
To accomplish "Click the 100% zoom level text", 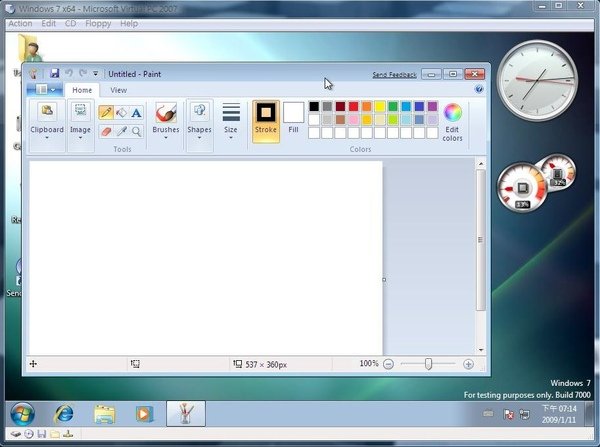I will [x=369, y=364].
